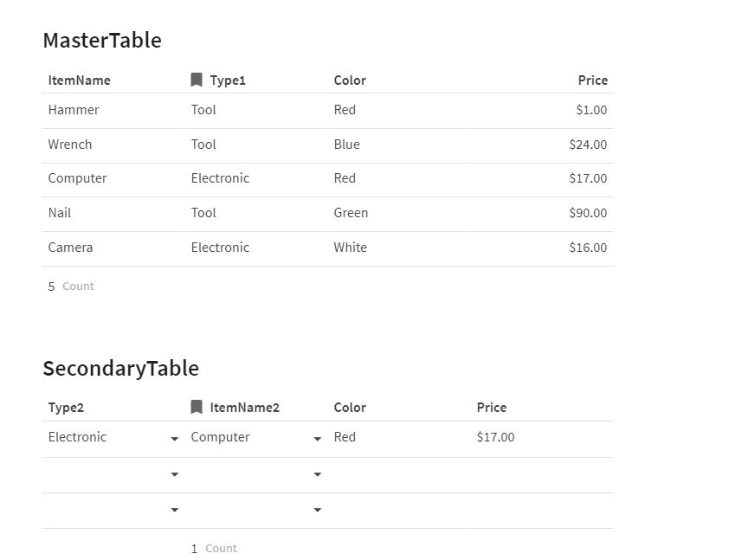Click the $90.00 price cell

point(588,213)
